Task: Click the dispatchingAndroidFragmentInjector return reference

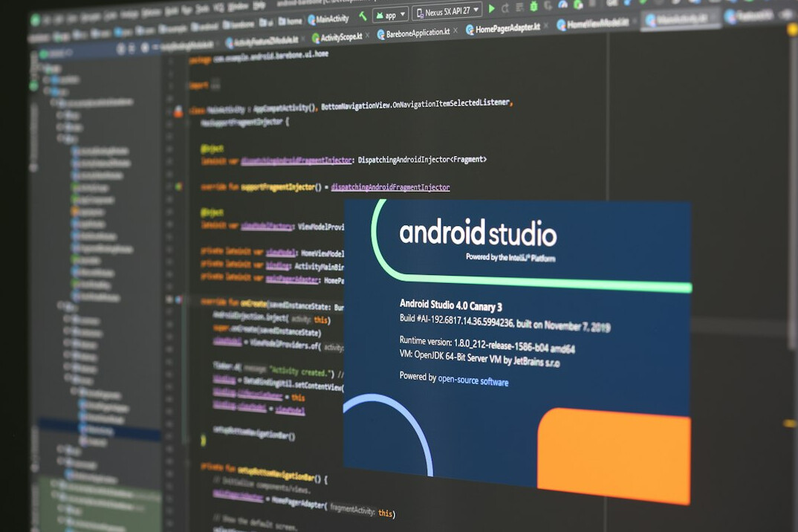Action: [390, 186]
